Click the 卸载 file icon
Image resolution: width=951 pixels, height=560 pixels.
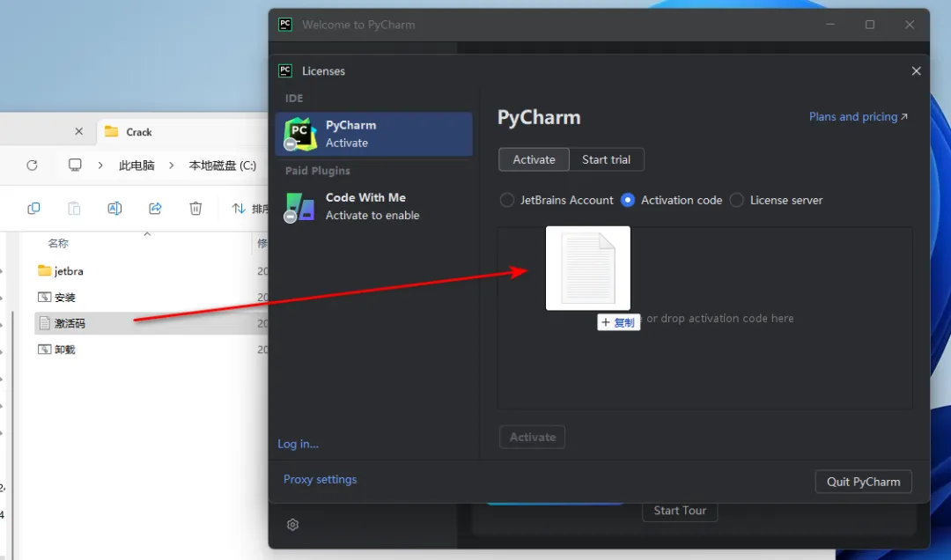[44, 350]
